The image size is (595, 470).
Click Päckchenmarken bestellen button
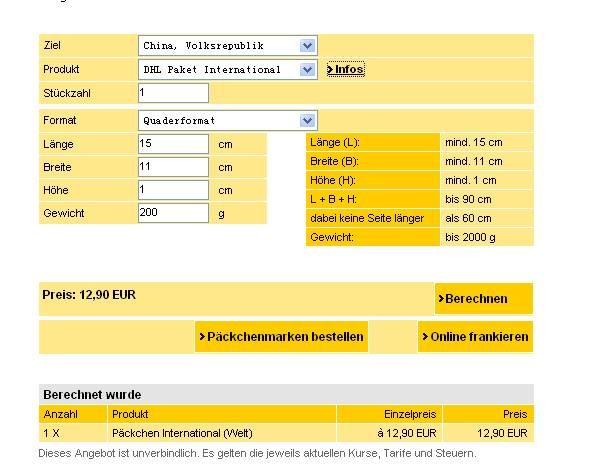[281, 336]
